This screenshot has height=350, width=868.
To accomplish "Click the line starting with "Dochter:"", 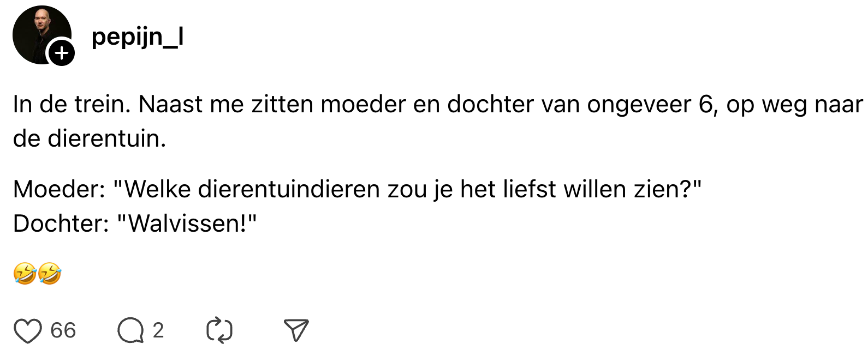I will click(134, 224).
